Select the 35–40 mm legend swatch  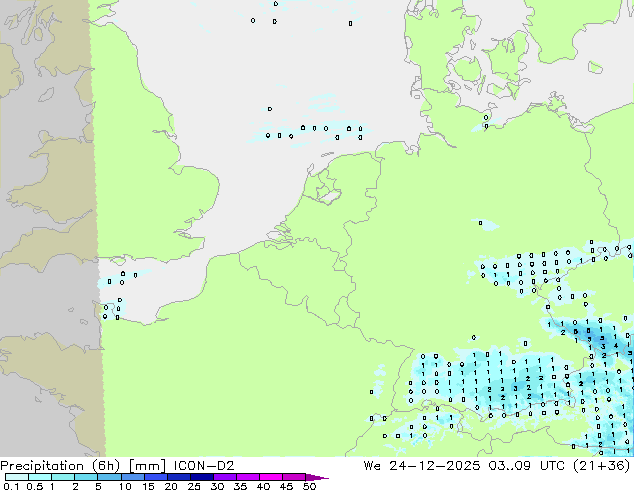[x=247, y=477]
